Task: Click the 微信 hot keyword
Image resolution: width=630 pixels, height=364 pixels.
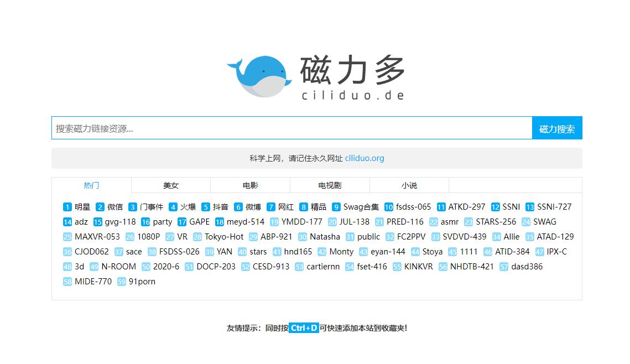Action: (114, 207)
